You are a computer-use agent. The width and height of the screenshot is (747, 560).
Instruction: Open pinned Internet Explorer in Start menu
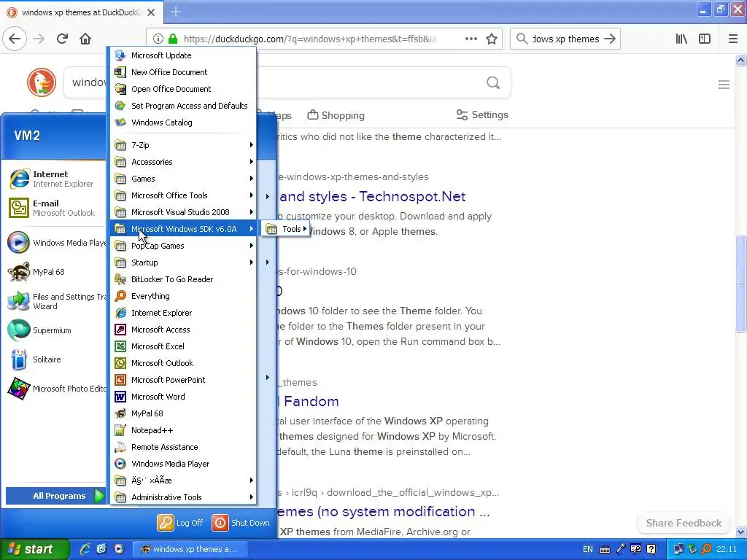(55, 179)
